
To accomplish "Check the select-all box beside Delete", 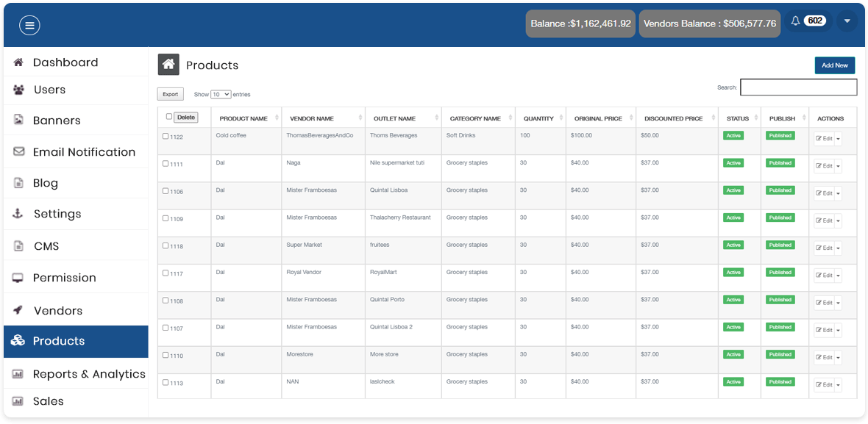I will (169, 117).
